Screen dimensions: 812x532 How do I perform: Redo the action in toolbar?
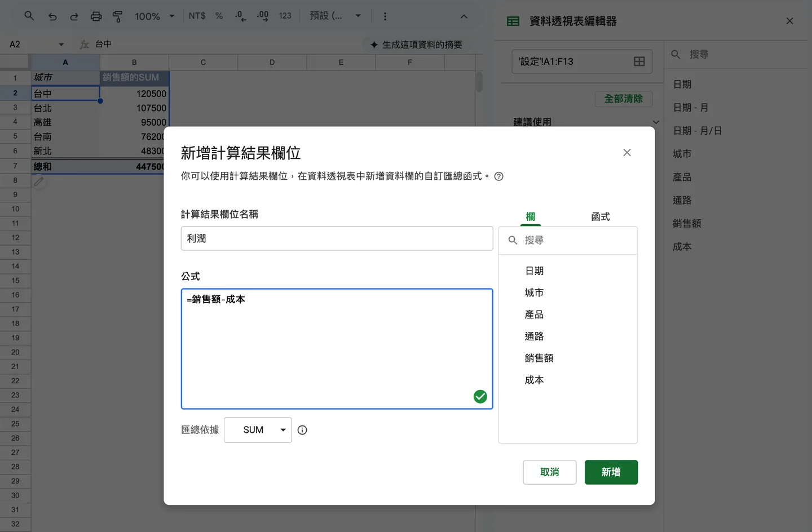click(x=74, y=16)
